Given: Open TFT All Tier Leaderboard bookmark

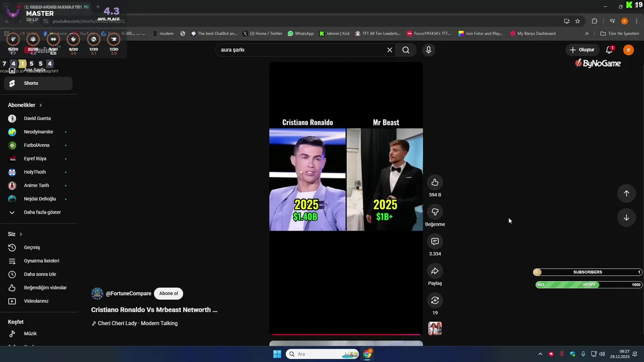Looking at the screenshot, I should point(378,34).
